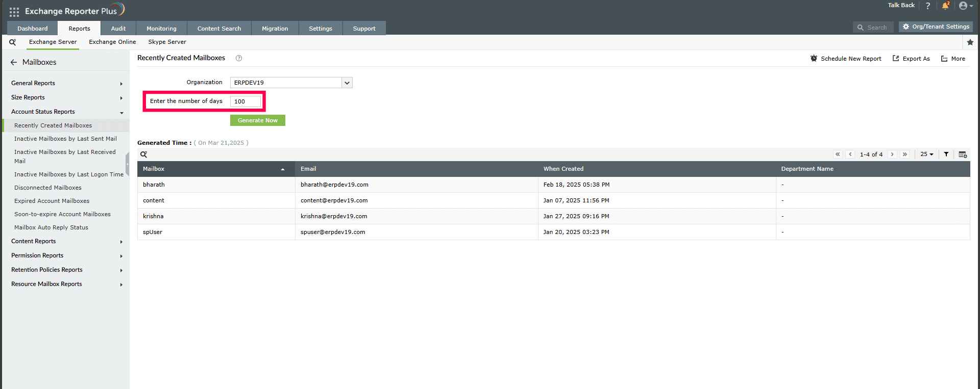Click the favorites star icon
980x389 pixels.
pyautogui.click(x=970, y=42)
